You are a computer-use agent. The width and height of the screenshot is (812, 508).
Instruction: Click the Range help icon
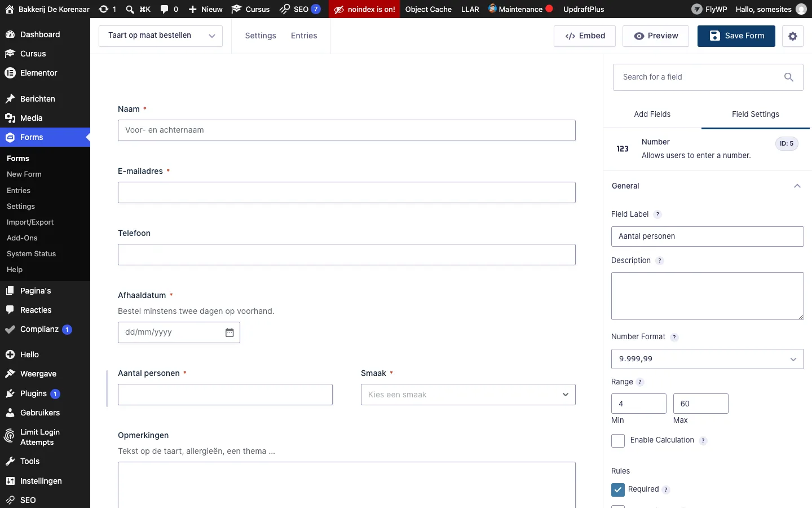point(640,382)
